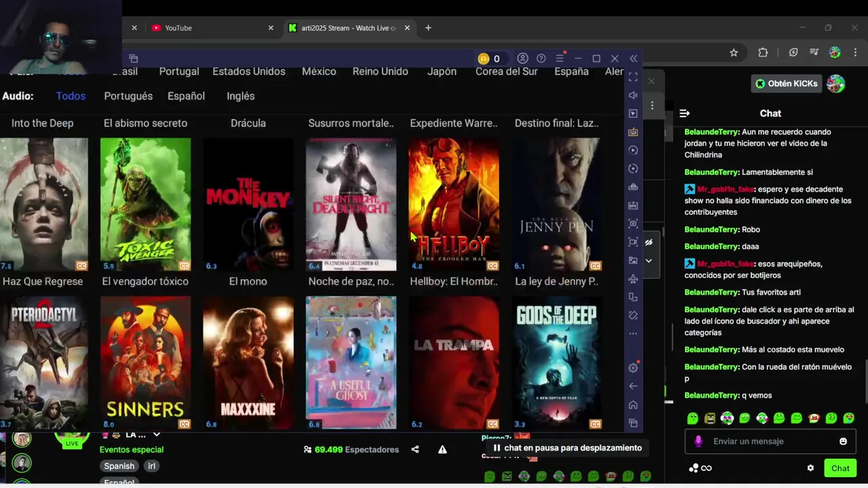The image size is (868, 488).
Task: Switch to the YouTube tab
Action: tap(178, 28)
